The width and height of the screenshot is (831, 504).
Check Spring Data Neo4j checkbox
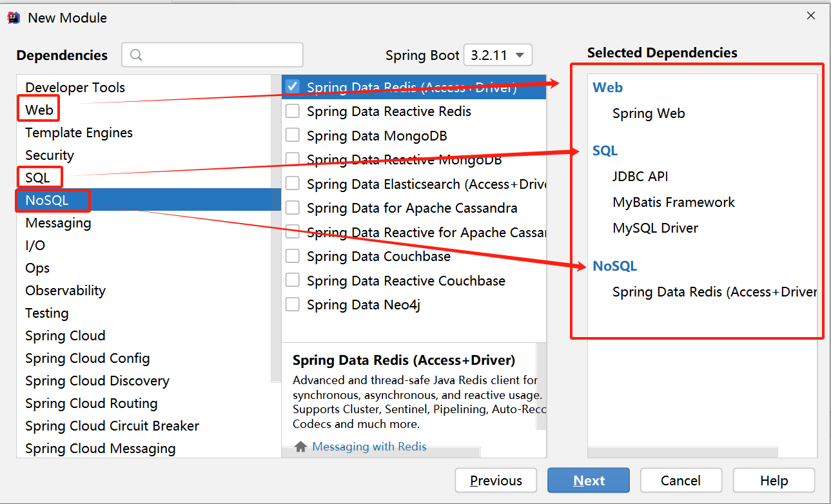293,304
